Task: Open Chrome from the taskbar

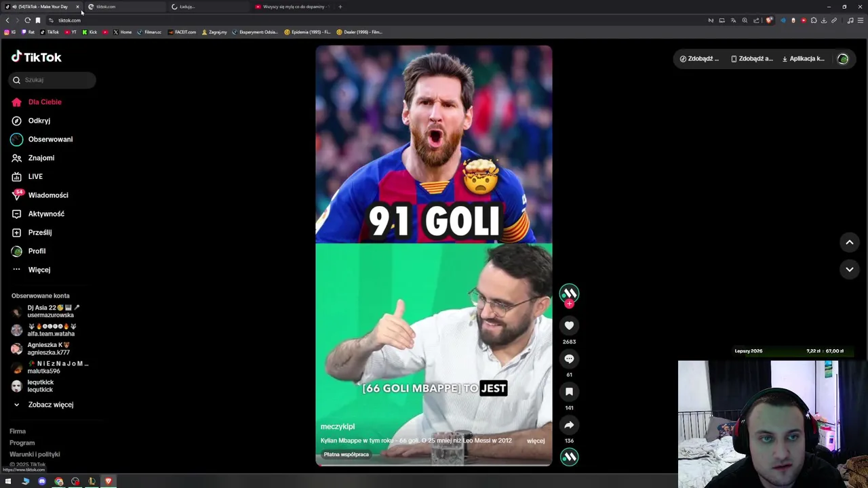Action: [x=59, y=481]
